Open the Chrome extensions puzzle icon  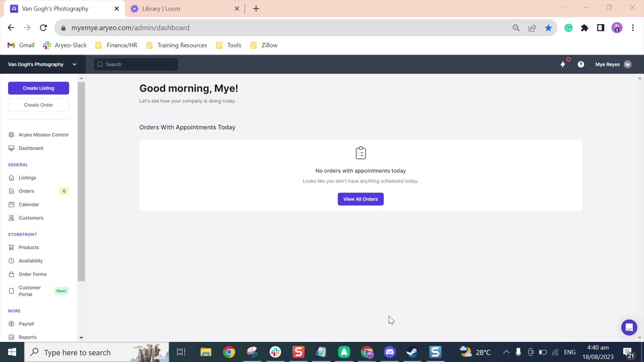[585, 28]
